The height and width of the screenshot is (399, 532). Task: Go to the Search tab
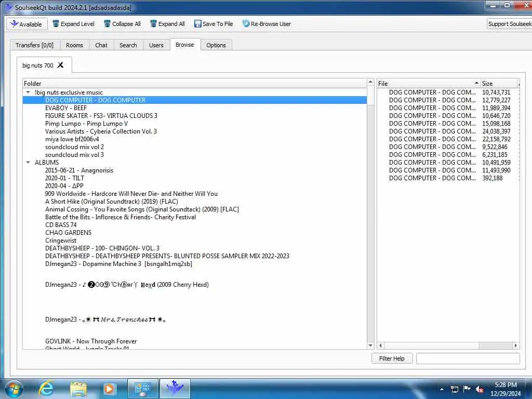128,45
